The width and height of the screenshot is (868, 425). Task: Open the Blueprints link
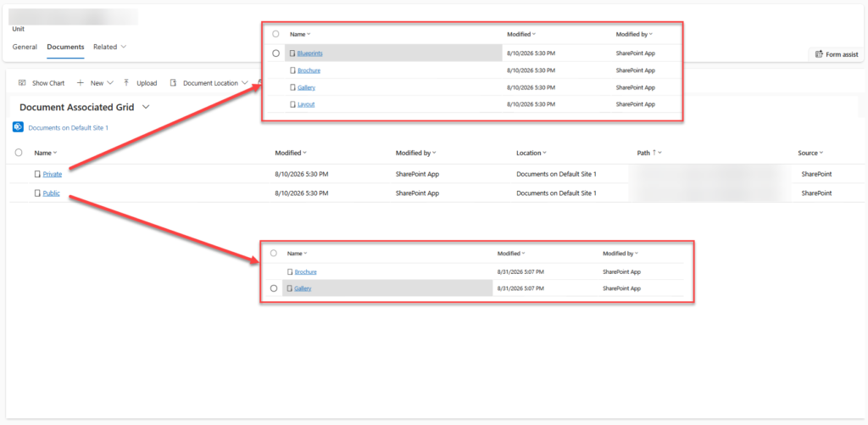coord(310,53)
